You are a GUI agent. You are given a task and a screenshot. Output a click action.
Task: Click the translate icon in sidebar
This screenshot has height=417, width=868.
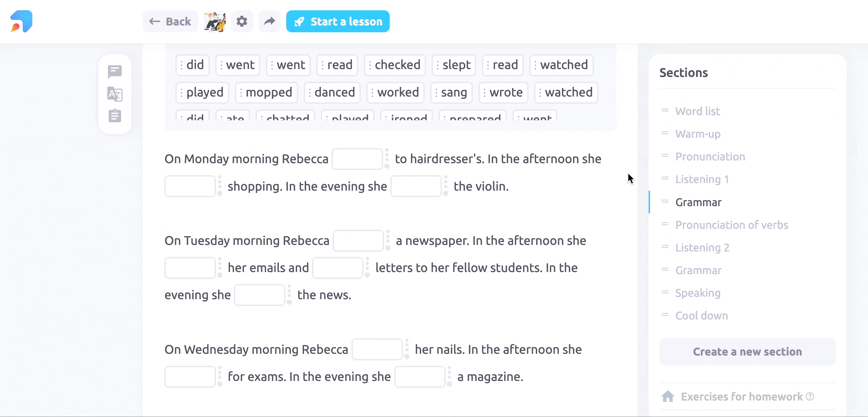pos(115,94)
